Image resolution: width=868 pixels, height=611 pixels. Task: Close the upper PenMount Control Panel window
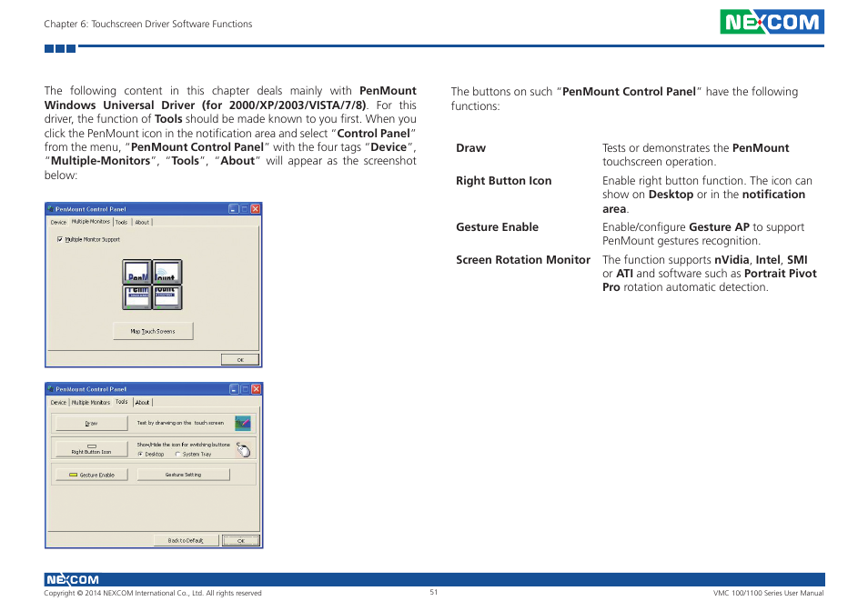(255, 209)
